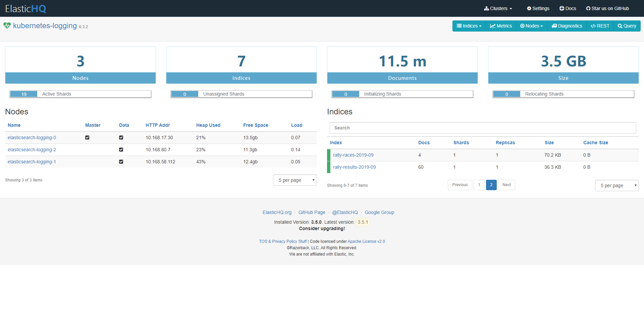644x325 pixels.
Task: Open the REST page
Action: (x=600, y=26)
